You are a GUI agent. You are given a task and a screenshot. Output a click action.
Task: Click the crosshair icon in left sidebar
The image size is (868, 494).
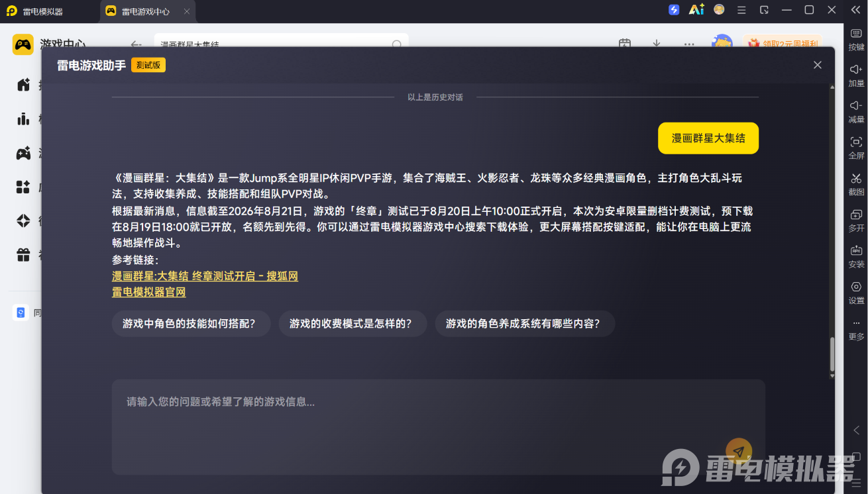(x=23, y=221)
